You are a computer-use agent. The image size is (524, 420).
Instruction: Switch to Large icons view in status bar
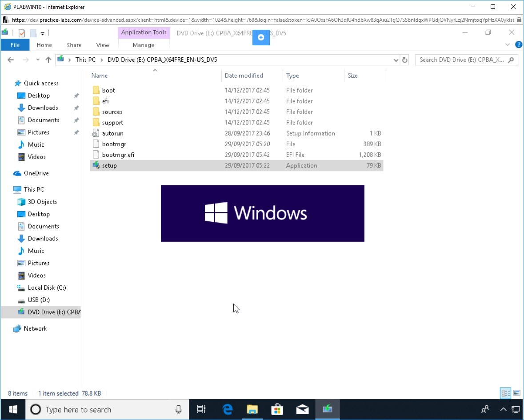tap(516, 393)
